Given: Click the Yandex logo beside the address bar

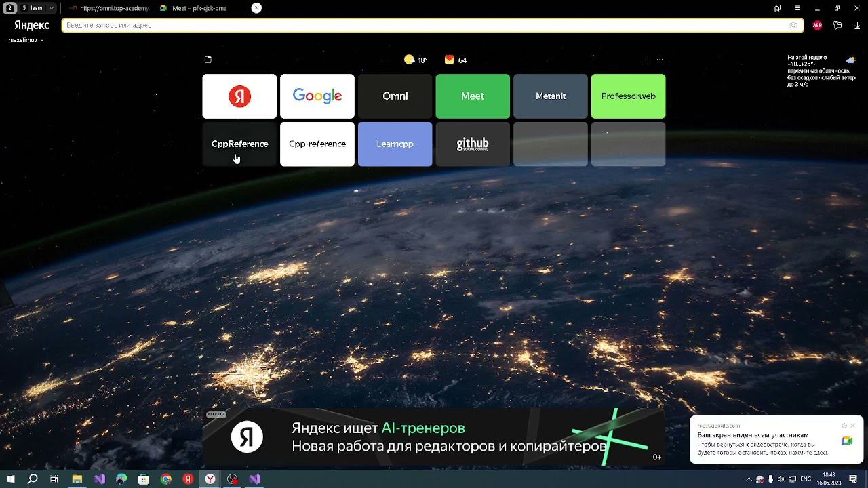Looking at the screenshot, I should (32, 25).
